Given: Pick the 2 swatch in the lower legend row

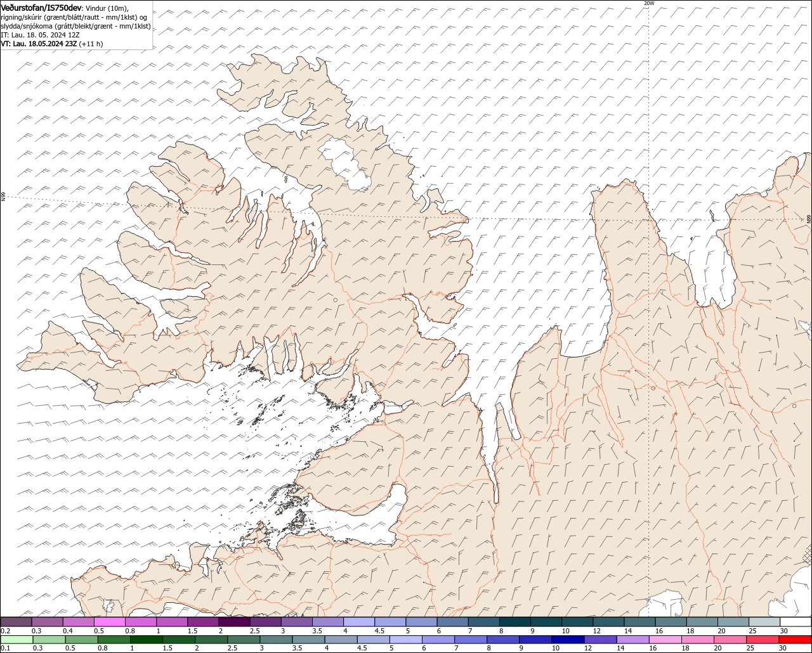Looking at the screenshot, I should click(x=211, y=640).
